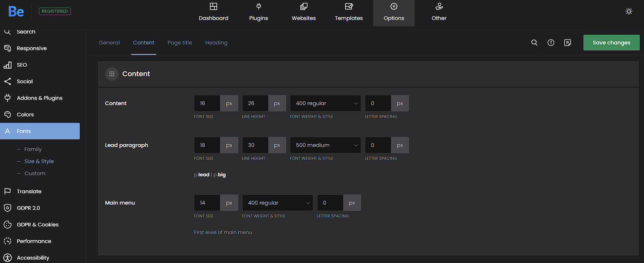Click the search magnifier icon in toolbar
644x263 pixels.
pos(534,43)
